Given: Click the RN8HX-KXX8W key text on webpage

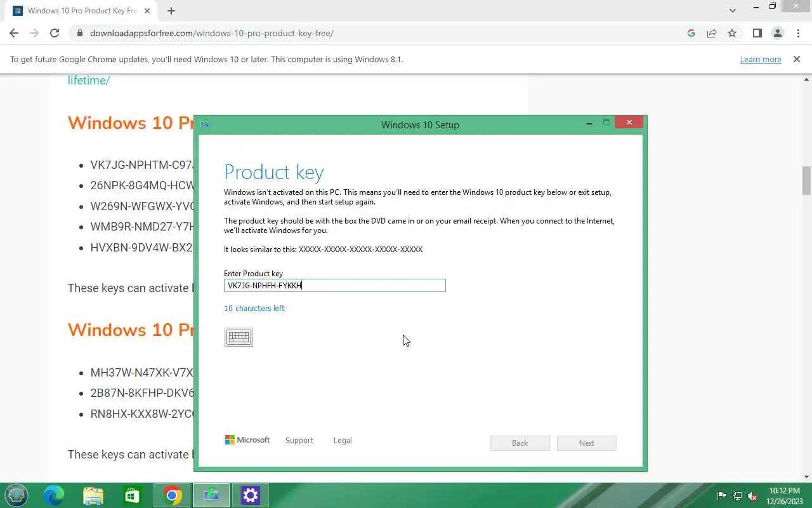Looking at the screenshot, I should point(142,414).
